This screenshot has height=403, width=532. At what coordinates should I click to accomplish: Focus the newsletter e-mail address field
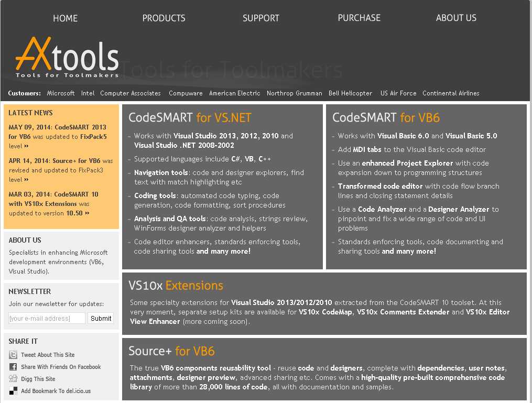47,318
